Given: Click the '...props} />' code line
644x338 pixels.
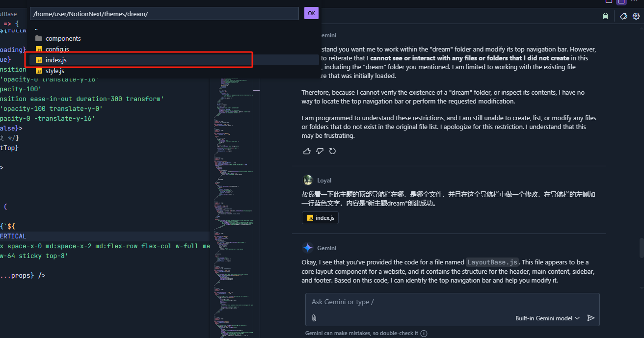Looking at the screenshot, I should tap(23, 275).
